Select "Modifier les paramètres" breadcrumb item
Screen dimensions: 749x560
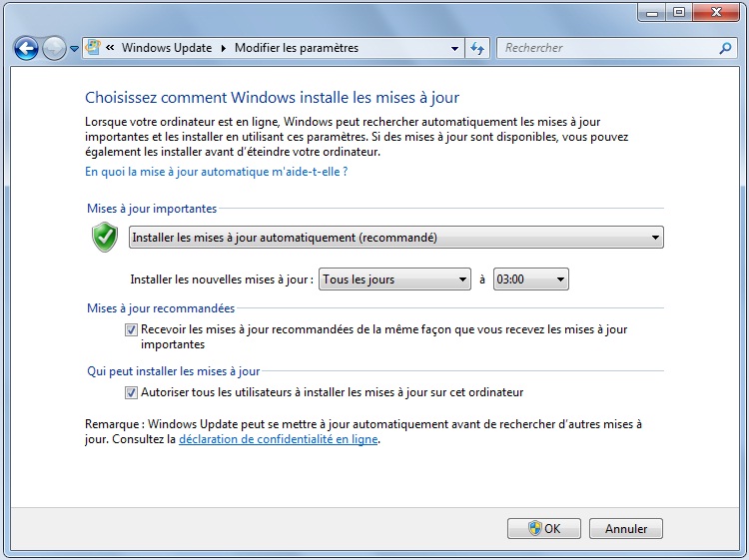(296, 48)
